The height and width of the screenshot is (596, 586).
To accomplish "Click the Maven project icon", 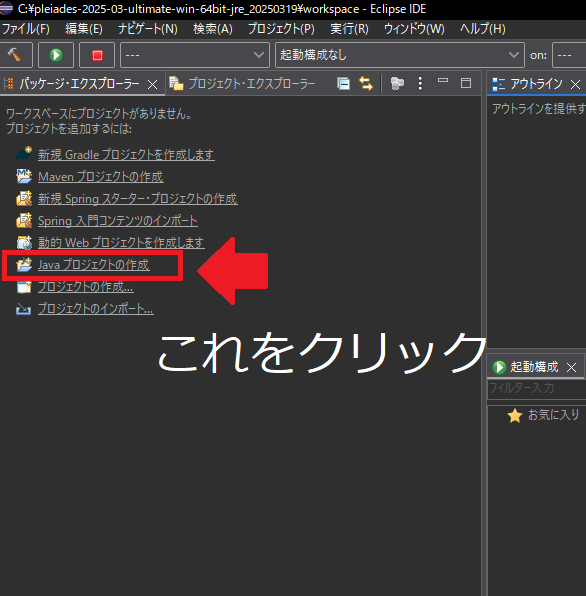I will 24,176.
